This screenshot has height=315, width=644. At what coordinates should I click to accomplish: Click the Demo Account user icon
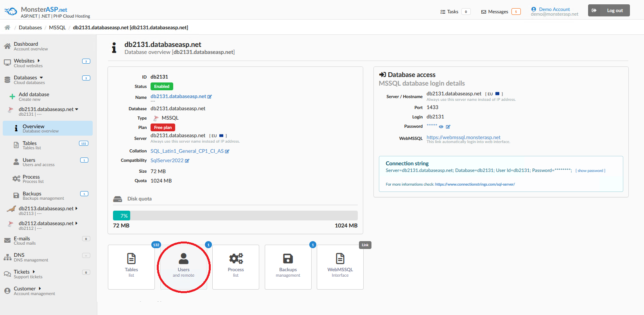click(533, 9)
